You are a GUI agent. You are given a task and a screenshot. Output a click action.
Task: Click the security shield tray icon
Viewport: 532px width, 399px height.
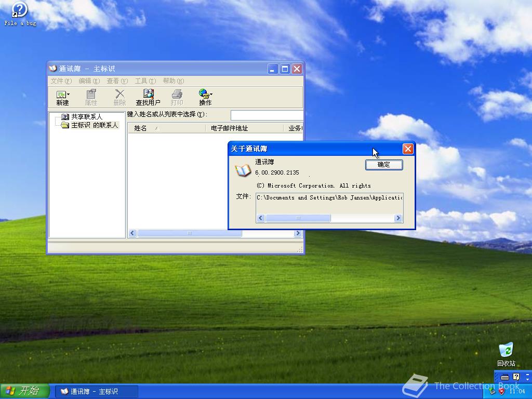[x=501, y=391]
